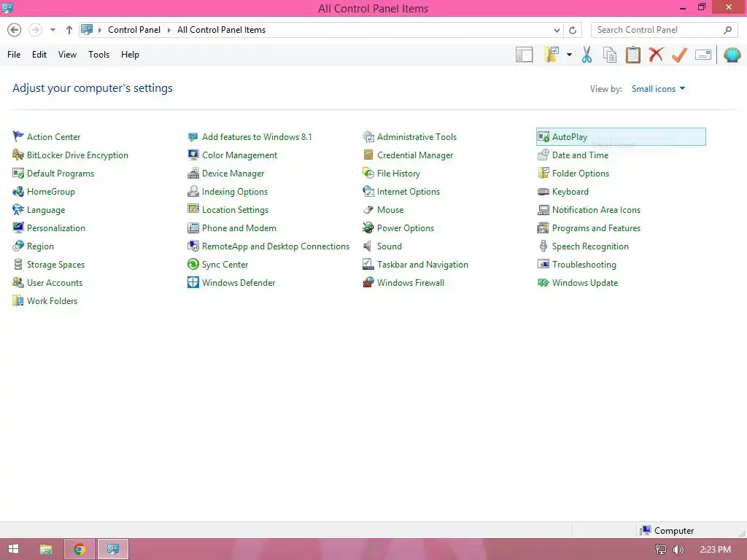Viewport: 747px width, 560px height.
Task: Open RemoteApp and Desktop Connections link
Action: click(275, 246)
